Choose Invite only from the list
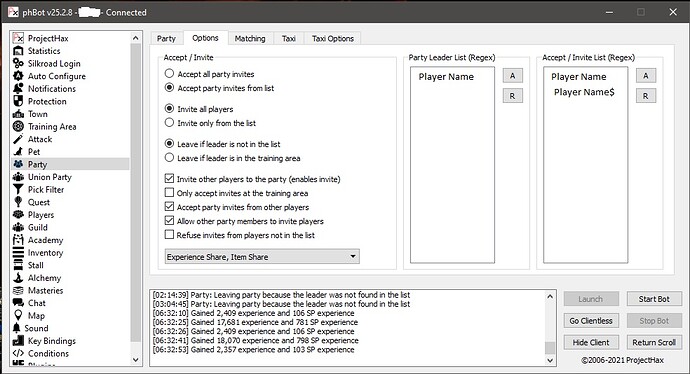The width and height of the screenshot is (690, 374). tap(169, 123)
